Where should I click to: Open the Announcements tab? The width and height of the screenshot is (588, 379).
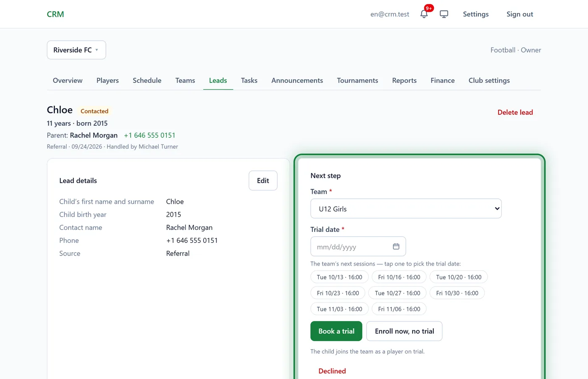(297, 80)
